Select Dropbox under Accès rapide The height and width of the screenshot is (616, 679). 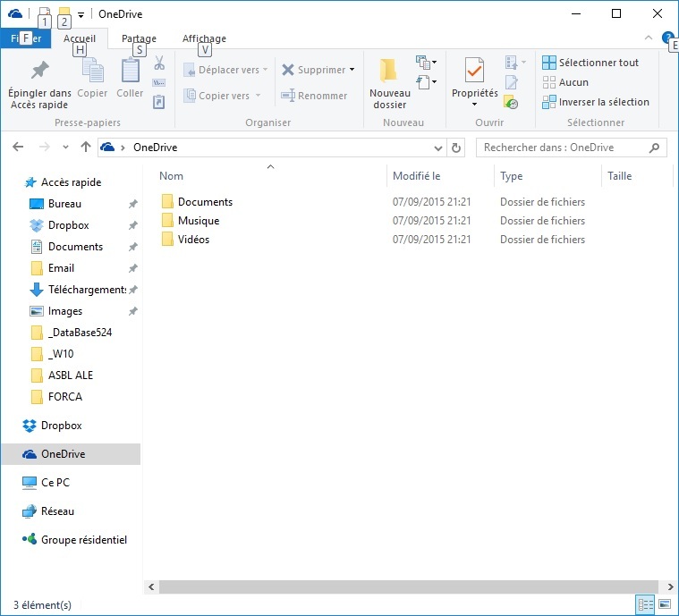(68, 225)
